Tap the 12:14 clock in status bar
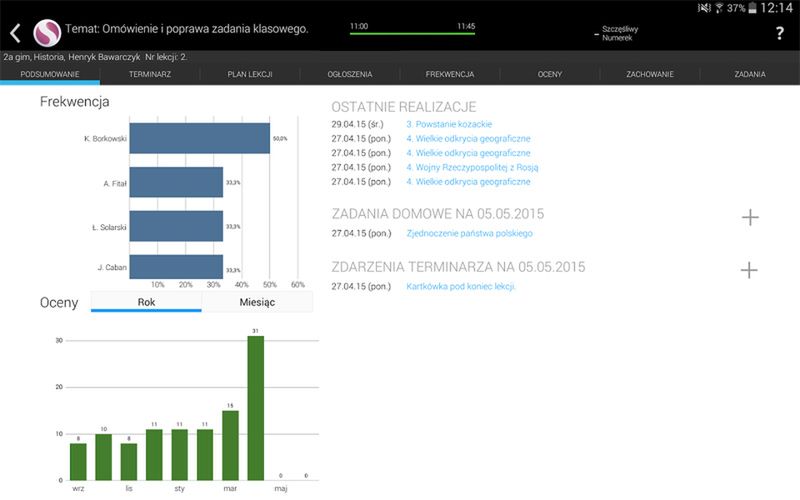The width and height of the screenshot is (800, 500). [777, 8]
